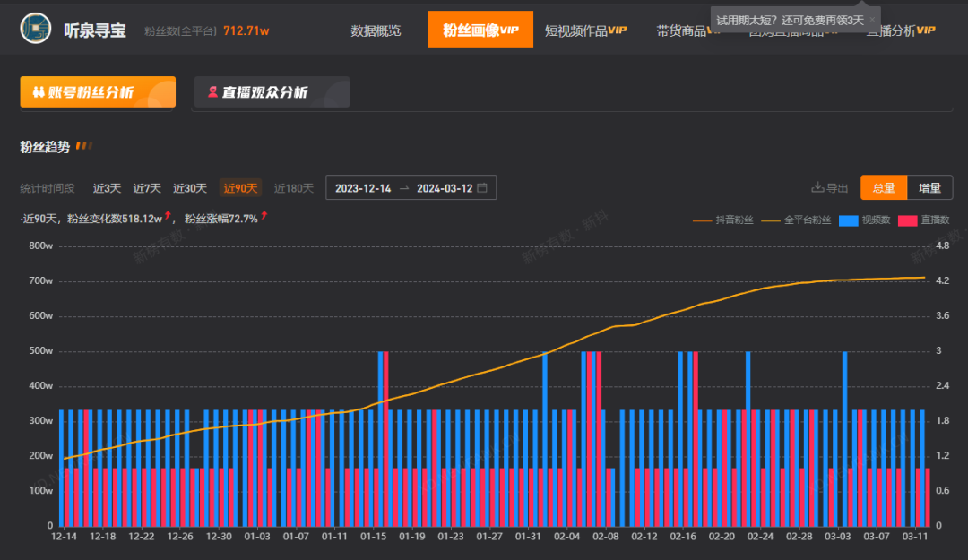Viewport: 968px width, 560px height.
Task: Switch to 短视频作品 VIP tab
Action: tap(584, 30)
